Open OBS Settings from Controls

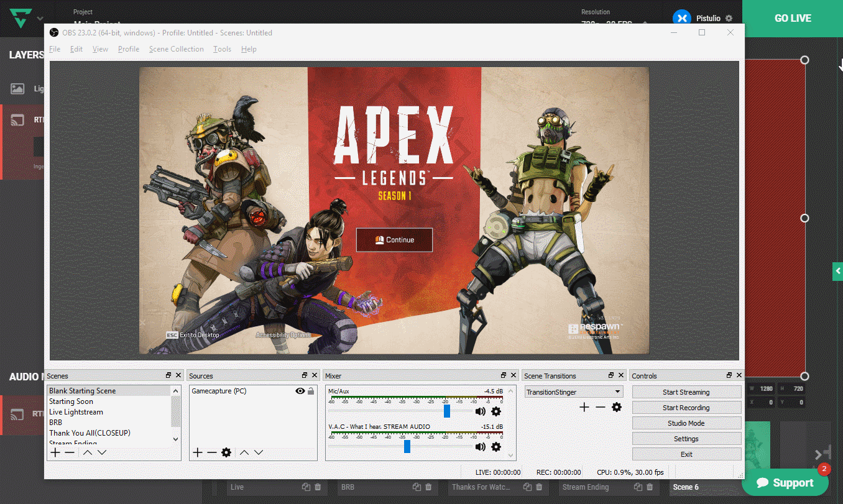point(686,439)
